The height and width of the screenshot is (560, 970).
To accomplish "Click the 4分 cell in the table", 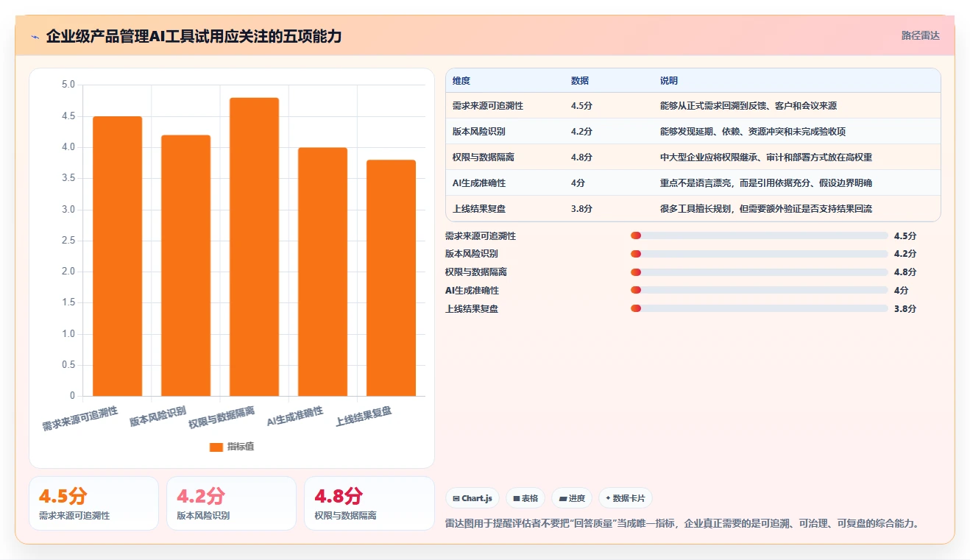I will pos(578,183).
